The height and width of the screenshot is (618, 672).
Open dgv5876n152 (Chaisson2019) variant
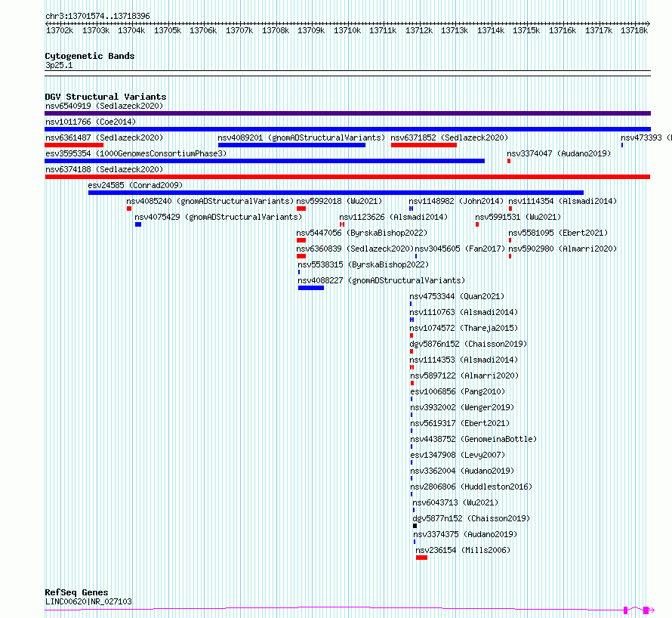point(468,344)
